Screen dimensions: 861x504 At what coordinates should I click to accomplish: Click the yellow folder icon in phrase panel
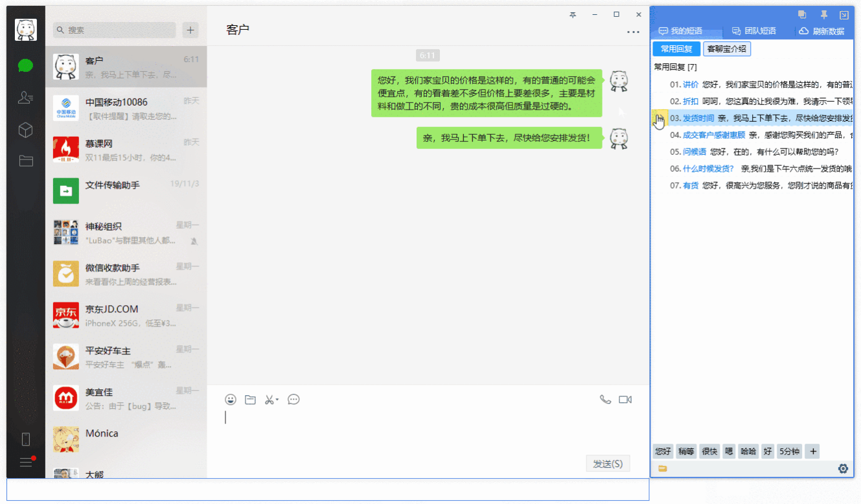coord(663,468)
